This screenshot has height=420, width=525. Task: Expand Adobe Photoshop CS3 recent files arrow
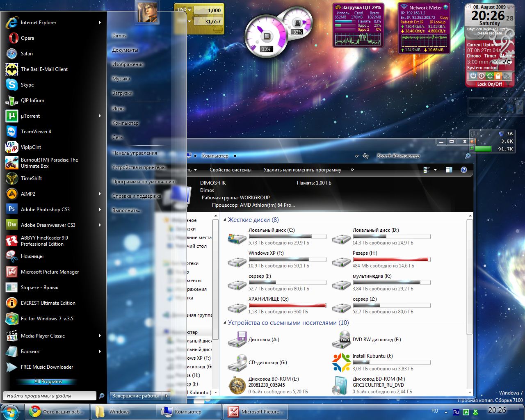pos(100,210)
